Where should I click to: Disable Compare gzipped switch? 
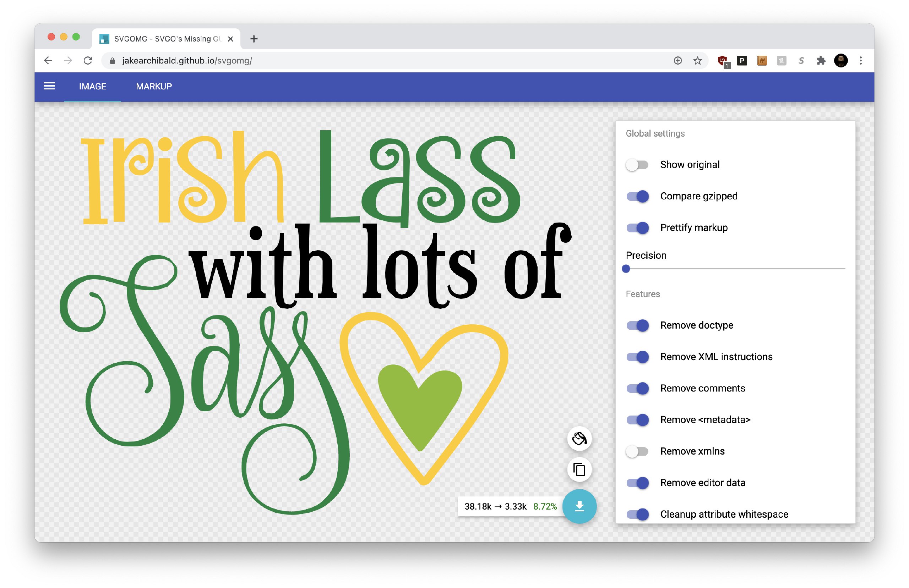pyautogui.click(x=637, y=196)
